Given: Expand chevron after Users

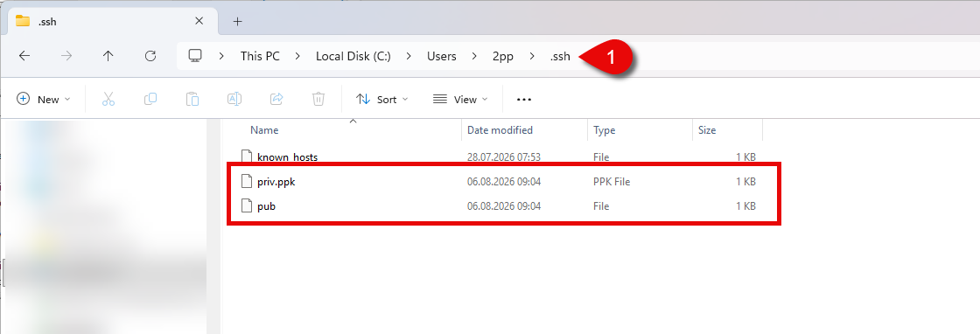Looking at the screenshot, I should point(474,56).
